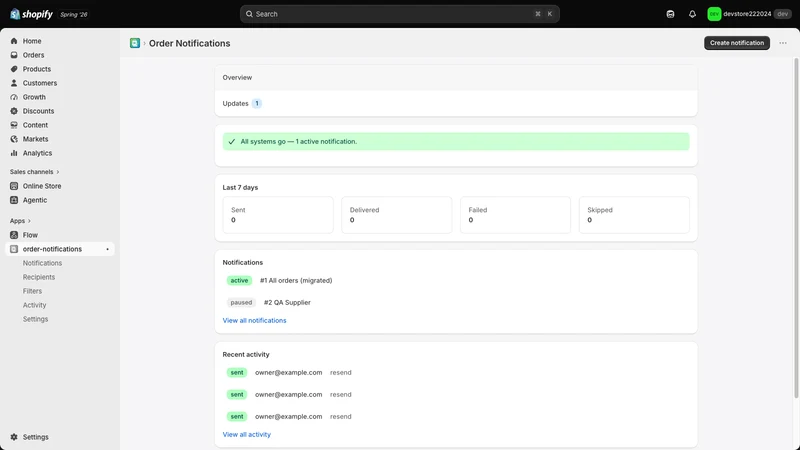Image resolution: width=800 pixels, height=450 pixels.
Task: Open the devstore222024 account menu
Action: [x=748, y=14]
